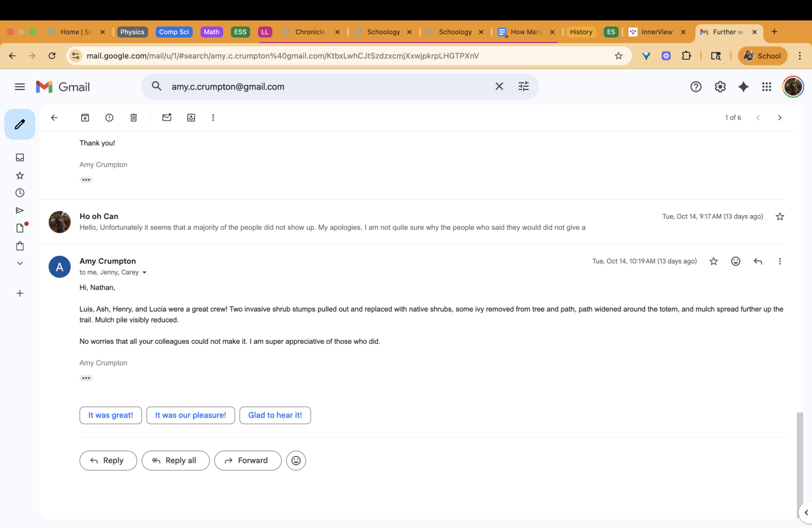Screen dimensions: 812x528
Task: Add an emoji reaction to Amy's 10:19 AM message
Action: tap(736, 261)
